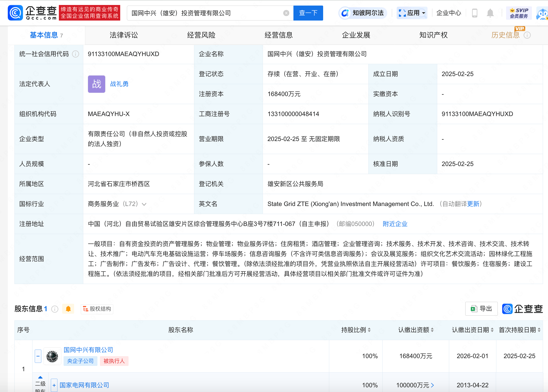Click shareholder monitoring bell icon
Image resolution: width=548 pixels, height=392 pixels.
pos(68,309)
